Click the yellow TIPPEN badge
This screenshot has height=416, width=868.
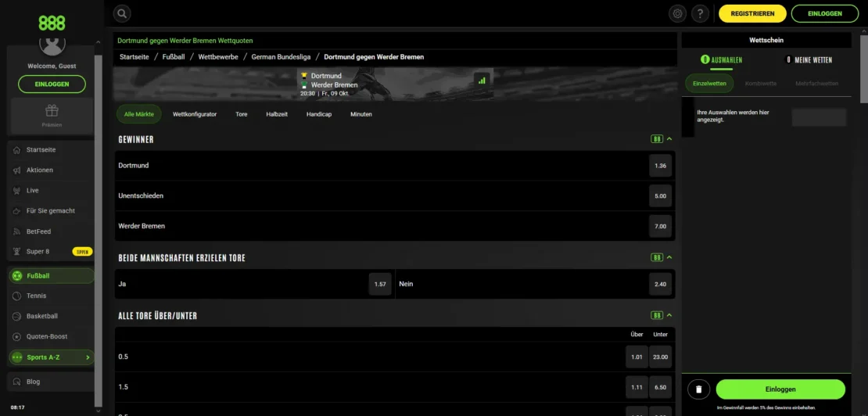[x=82, y=252]
